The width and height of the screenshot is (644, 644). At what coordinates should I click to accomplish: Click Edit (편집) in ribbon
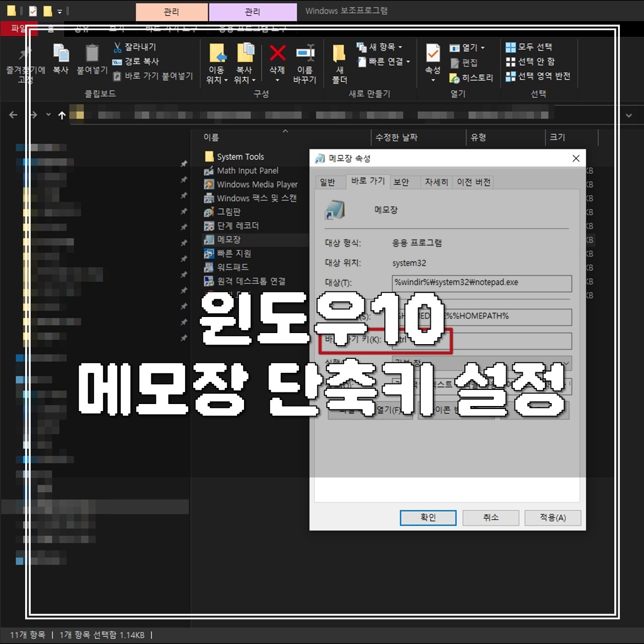tap(464, 63)
